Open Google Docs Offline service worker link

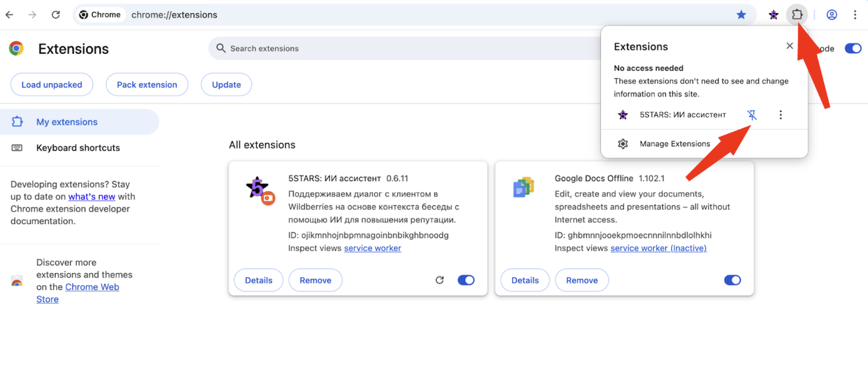658,248
